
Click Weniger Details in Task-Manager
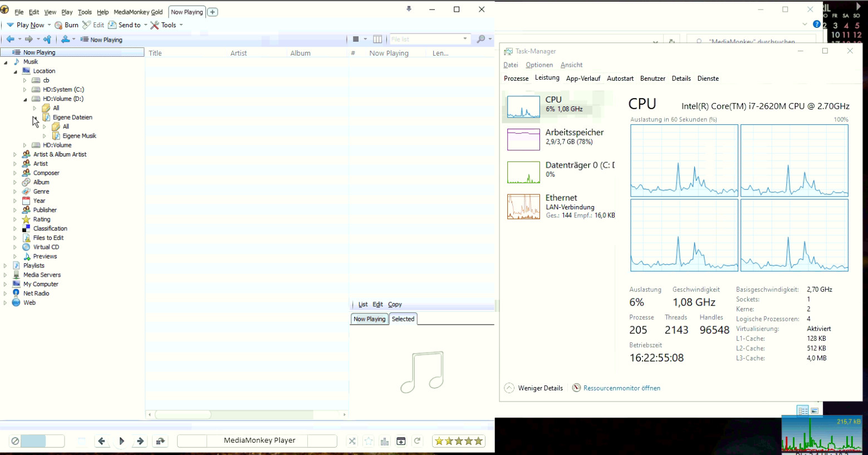(540, 388)
